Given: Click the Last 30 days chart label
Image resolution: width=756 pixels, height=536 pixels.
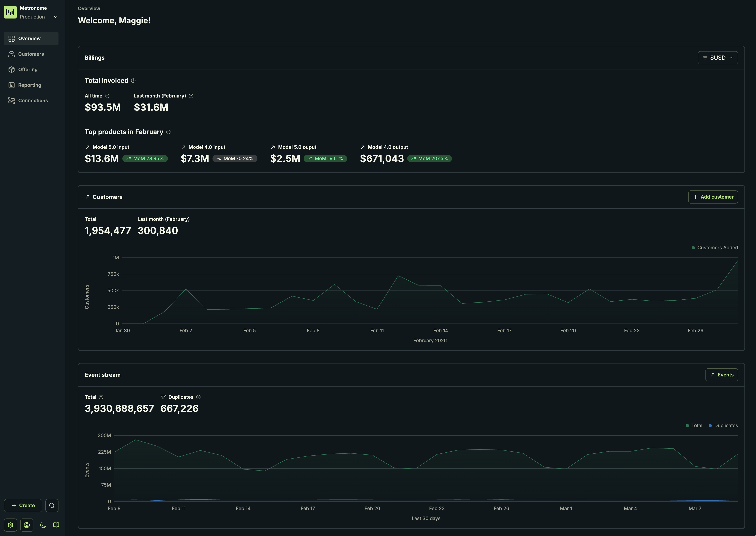Looking at the screenshot, I should (426, 518).
